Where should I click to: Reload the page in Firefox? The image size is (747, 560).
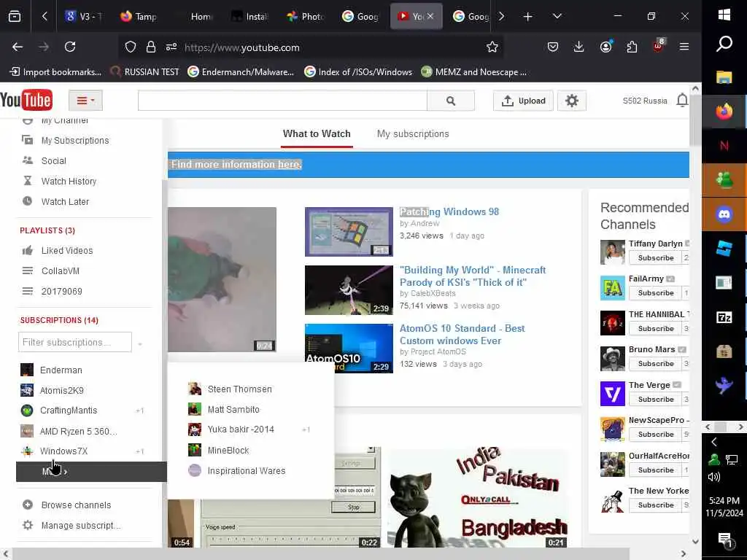point(70,47)
